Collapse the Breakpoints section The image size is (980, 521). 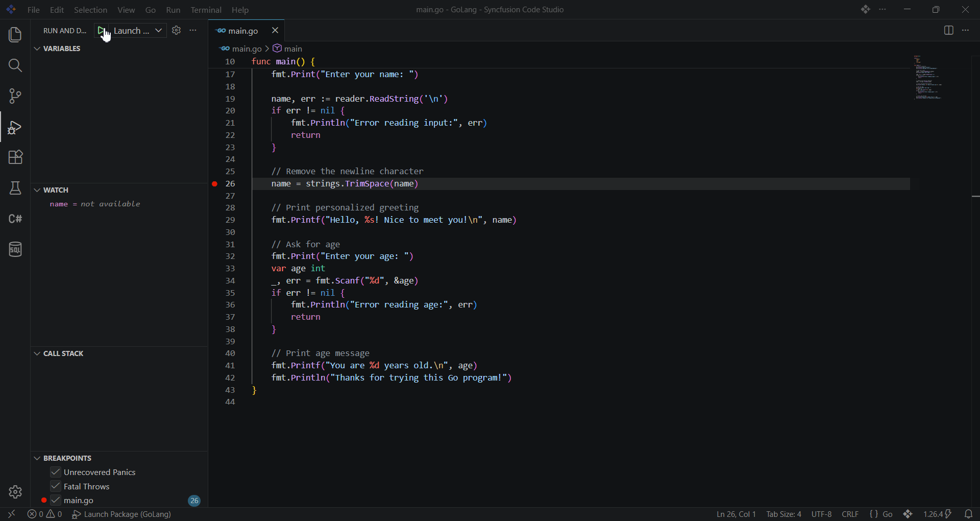(x=37, y=458)
